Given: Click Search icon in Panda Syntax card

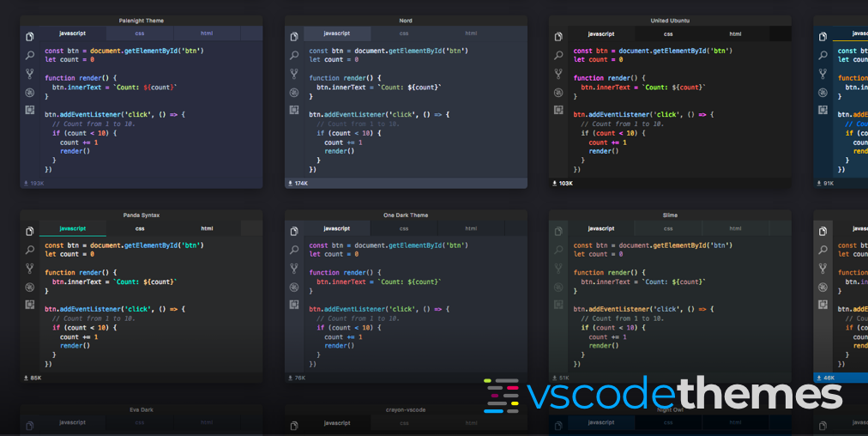Looking at the screenshot, I should 30,249.
